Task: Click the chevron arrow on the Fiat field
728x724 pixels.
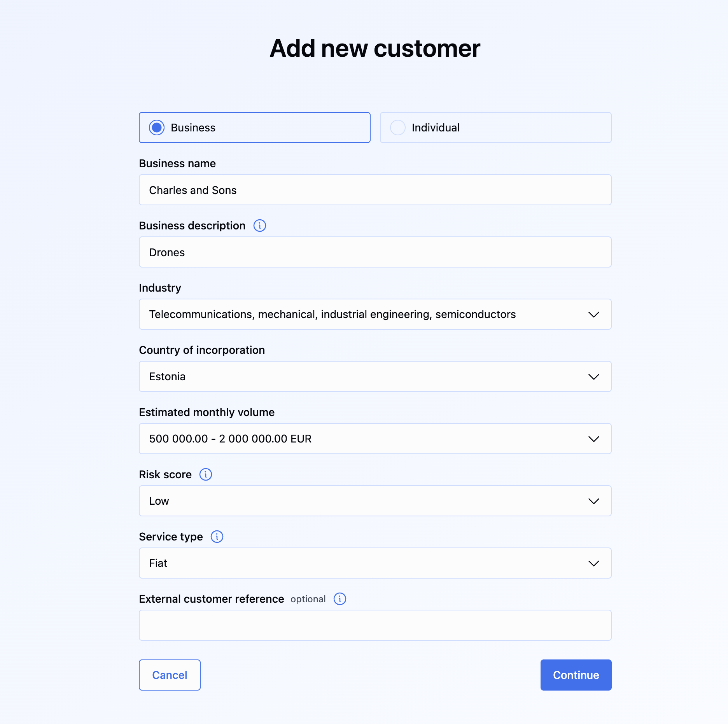Action: (x=594, y=563)
